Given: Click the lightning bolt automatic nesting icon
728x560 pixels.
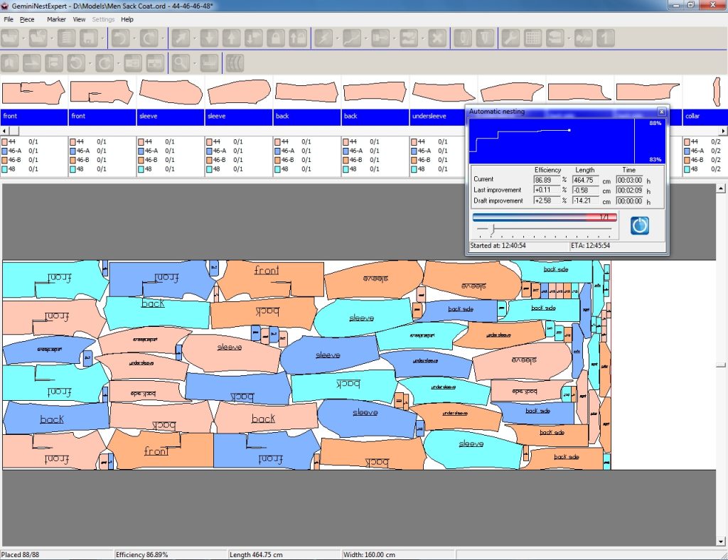Looking at the screenshot, I should pyautogui.click(x=323, y=38).
